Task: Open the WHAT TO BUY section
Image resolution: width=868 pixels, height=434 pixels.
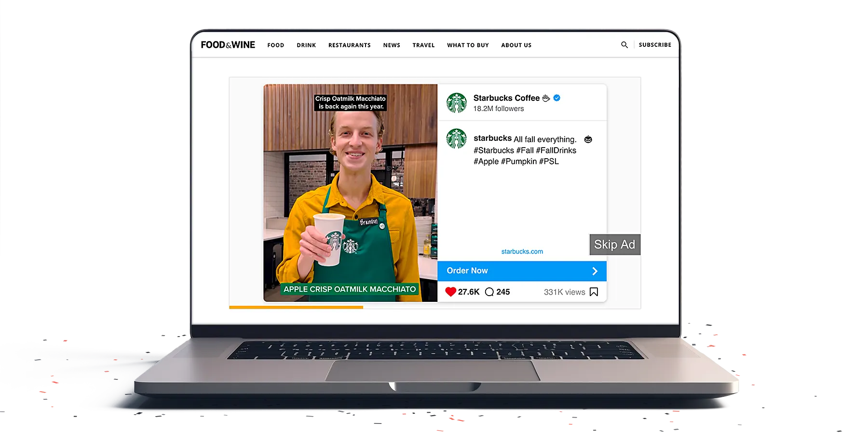Action: click(x=468, y=45)
